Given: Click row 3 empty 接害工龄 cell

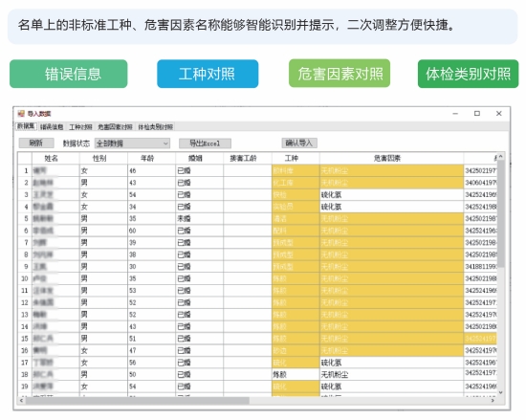Looking at the screenshot, I should tap(248, 195).
